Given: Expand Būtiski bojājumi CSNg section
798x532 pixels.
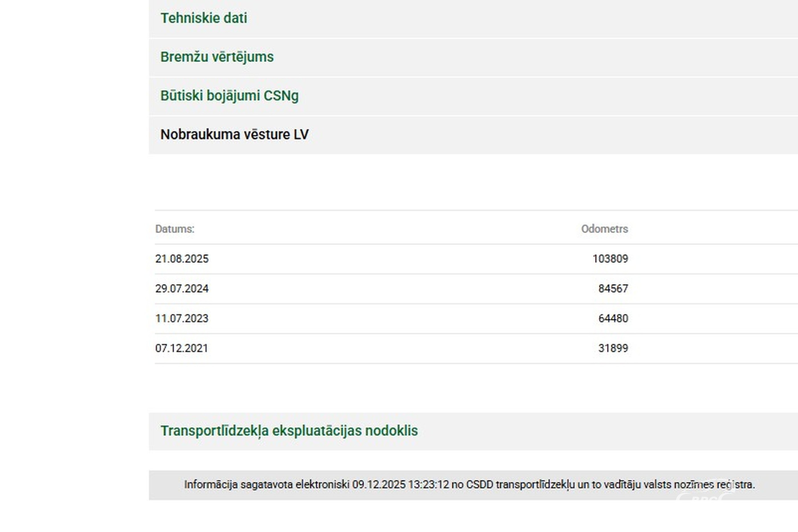Looking at the screenshot, I should [x=229, y=96].
